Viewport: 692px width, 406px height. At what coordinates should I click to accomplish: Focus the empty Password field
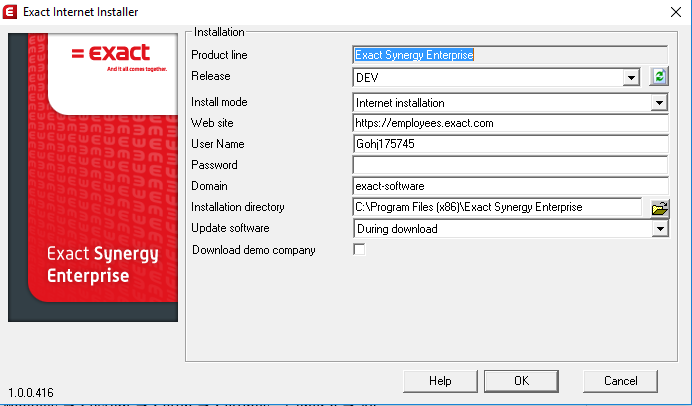tap(510, 165)
